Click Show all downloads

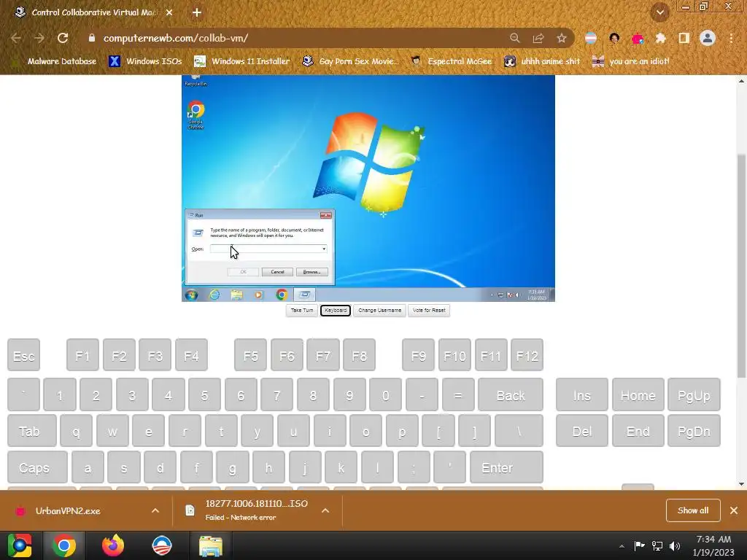(x=693, y=510)
